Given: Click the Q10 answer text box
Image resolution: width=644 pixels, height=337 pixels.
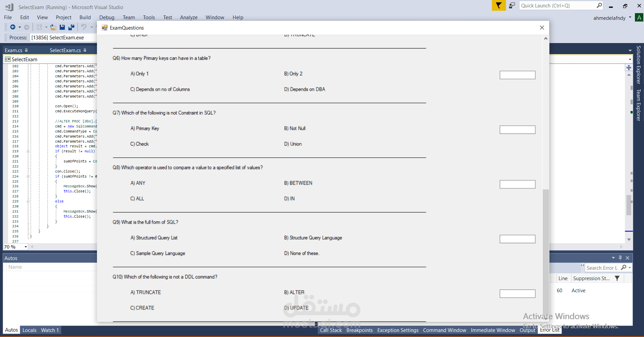Looking at the screenshot, I should (x=517, y=294).
